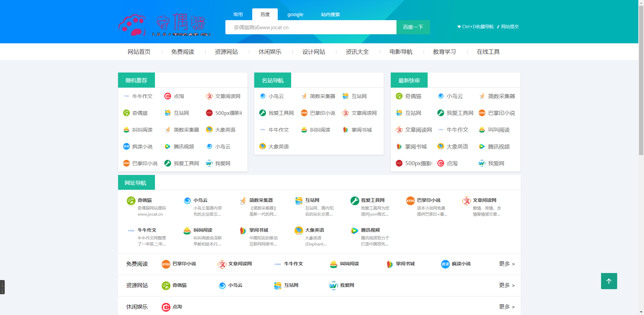Click 掌阅书城 title in 网址导航

[x=259, y=230]
